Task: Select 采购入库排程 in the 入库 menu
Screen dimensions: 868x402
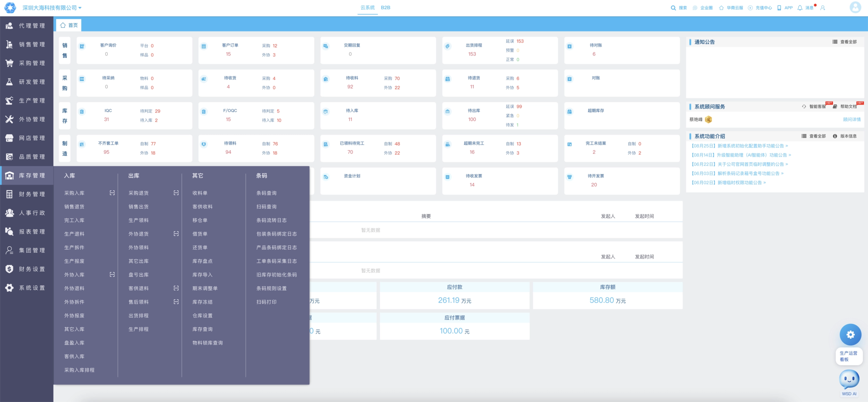Action: [x=79, y=370]
